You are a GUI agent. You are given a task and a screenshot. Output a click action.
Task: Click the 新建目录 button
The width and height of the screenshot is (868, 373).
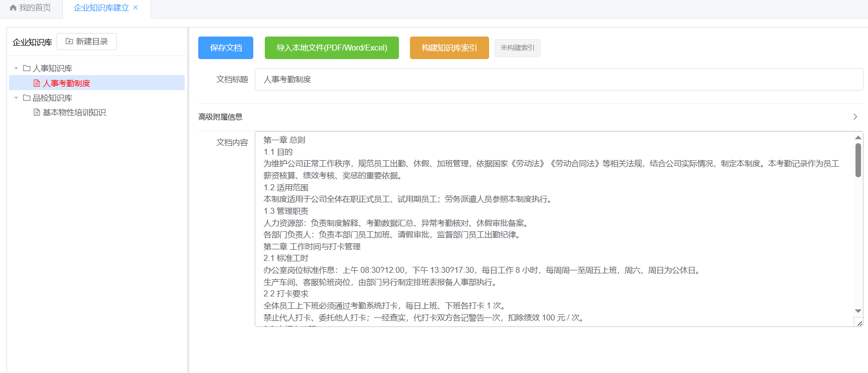pyautogui.click(x=87, y=42)
